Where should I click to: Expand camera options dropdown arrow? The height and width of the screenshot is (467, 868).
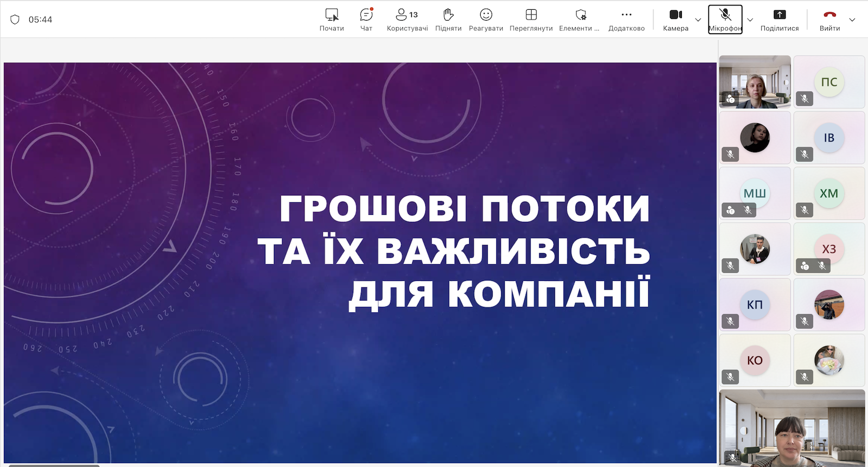[x=698, y=20]
